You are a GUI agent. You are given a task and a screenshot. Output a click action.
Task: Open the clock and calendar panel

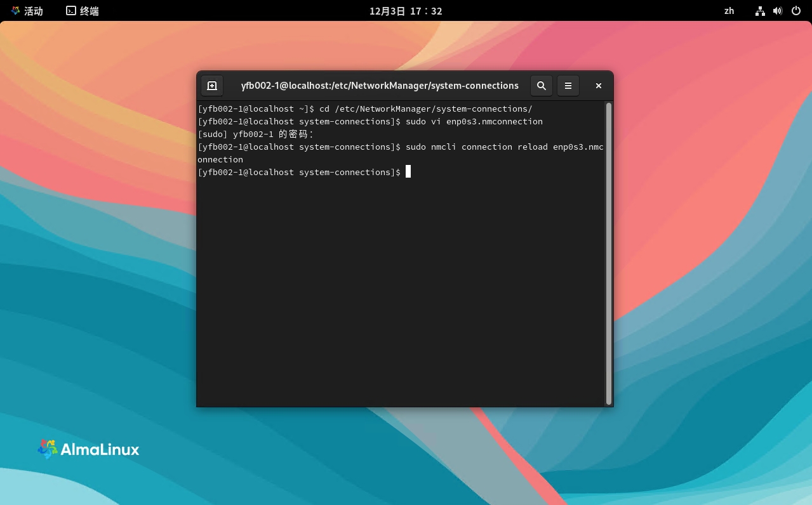pyautogui.click(x=406, y=11)
